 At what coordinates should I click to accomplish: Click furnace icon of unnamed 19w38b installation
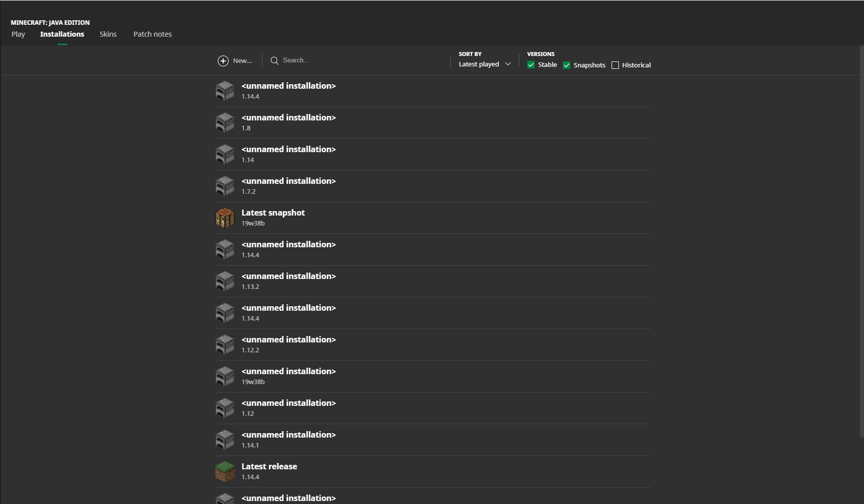pyautogui.click(x=225, y=376)
